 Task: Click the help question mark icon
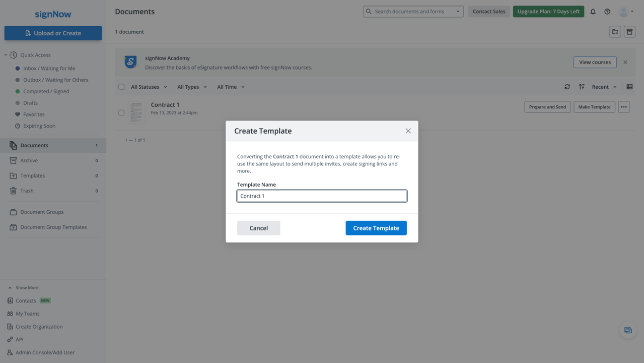(x=607, y=11)
